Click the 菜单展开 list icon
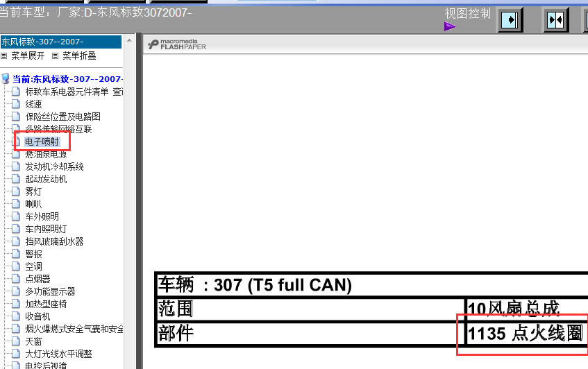Screen dimensions: 588x369 click(x=3, y=55)
